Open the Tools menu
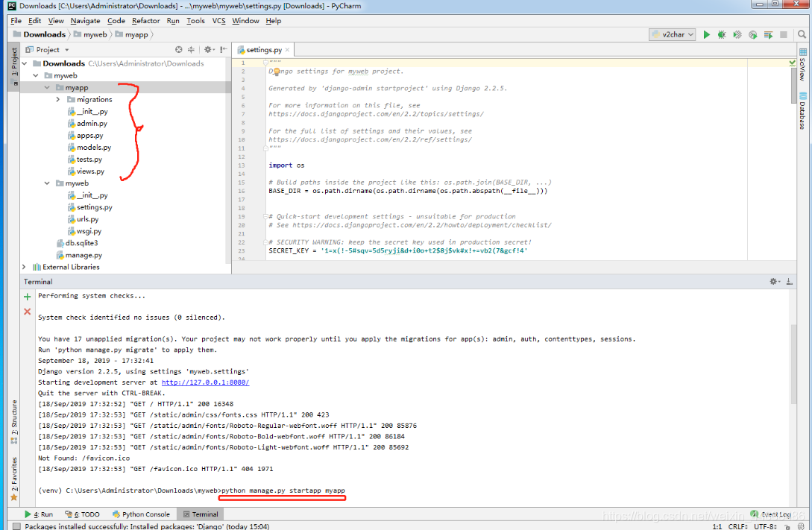This screenshot has width=812, height=530. pos(195,21)
